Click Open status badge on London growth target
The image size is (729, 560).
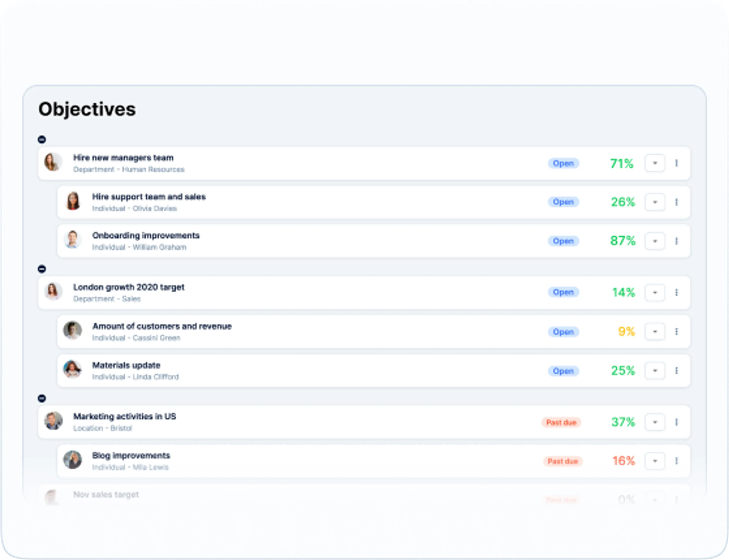563,292
